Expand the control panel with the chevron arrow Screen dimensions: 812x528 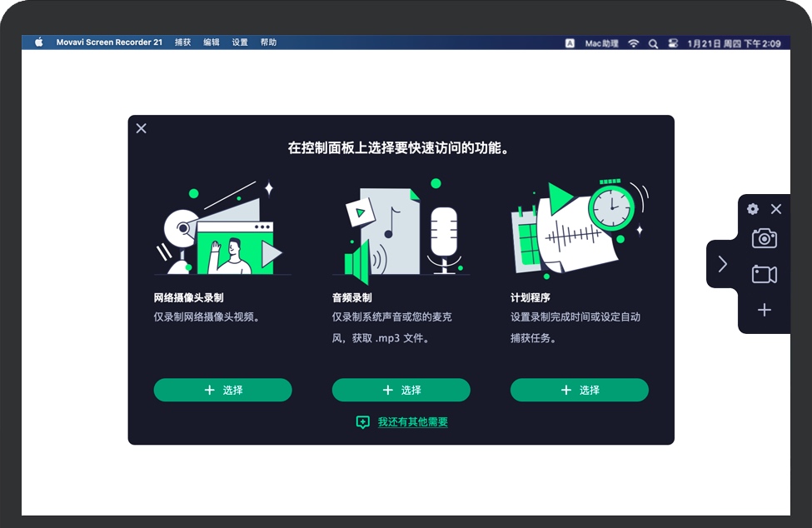721,264
